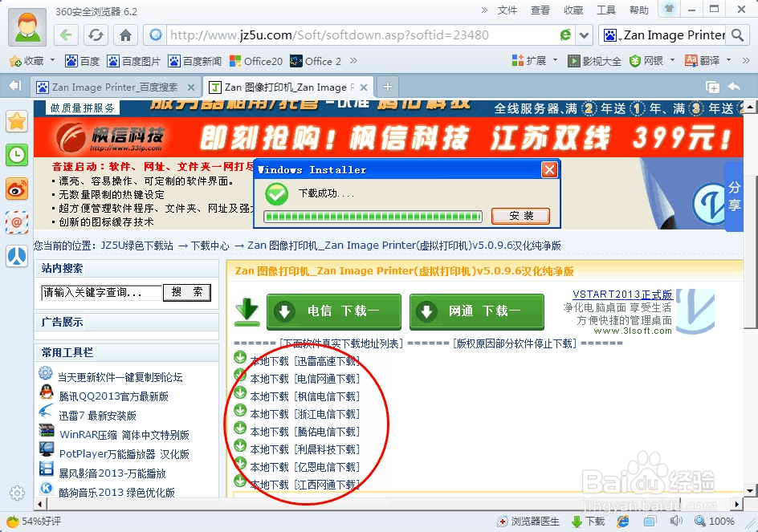Expand the translate dropdown arrow
Screen dimensions: 758x532
[728, 60]
